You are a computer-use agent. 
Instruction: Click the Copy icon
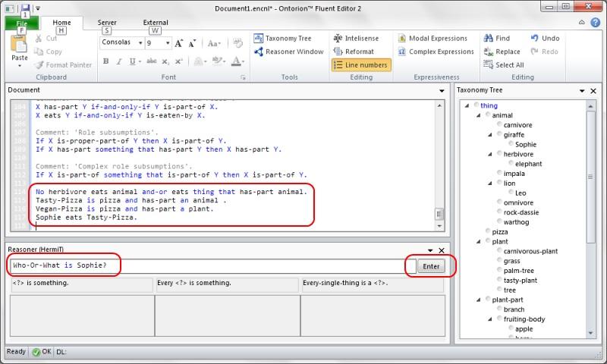(x=39, y=52)
